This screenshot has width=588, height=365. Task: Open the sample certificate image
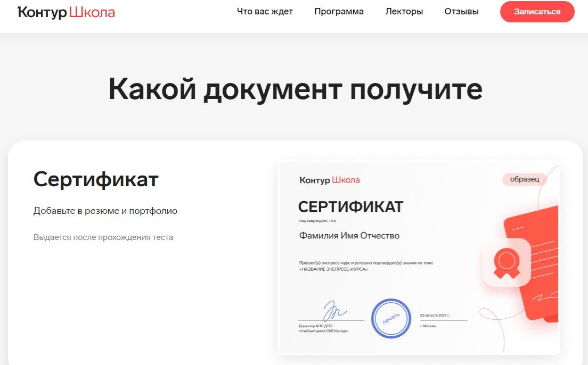click(x=419, y=258)
